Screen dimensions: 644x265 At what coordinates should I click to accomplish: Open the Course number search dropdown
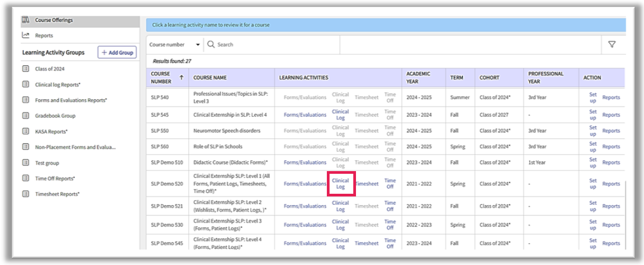[x=175, y=45]
